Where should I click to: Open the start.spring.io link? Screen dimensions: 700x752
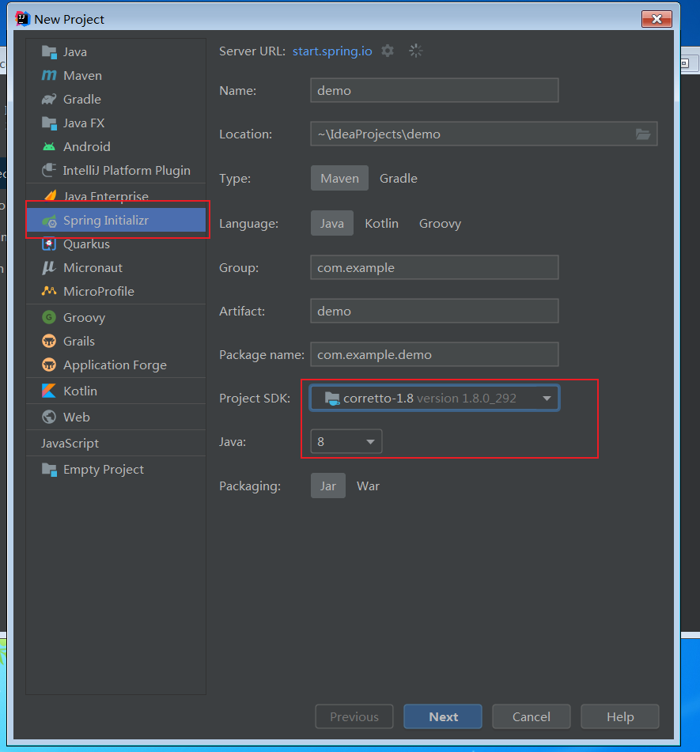pos(332,51)
